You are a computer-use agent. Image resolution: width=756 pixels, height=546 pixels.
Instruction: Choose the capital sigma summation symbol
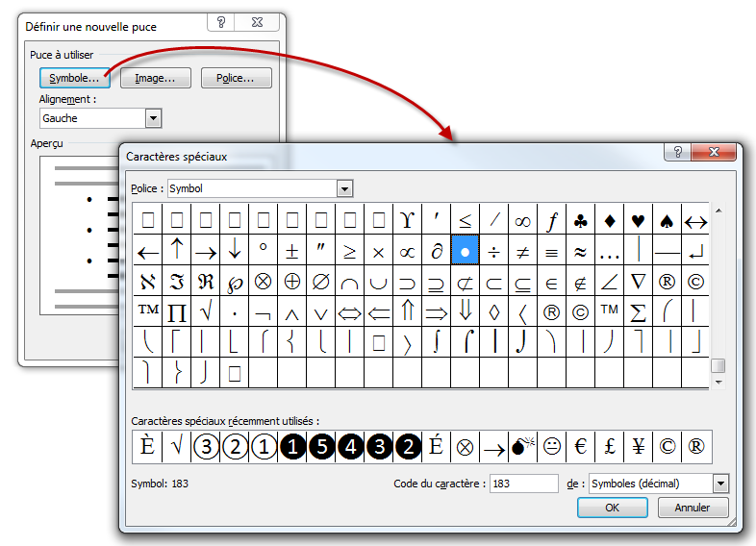(x=638, y=311)
